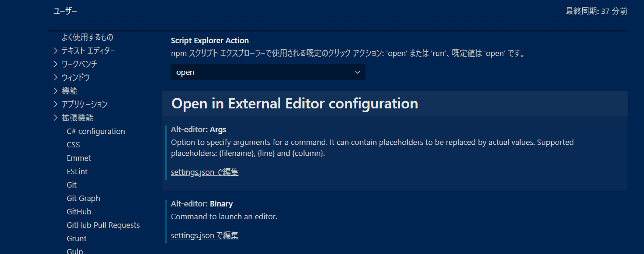This screenshot has height=254, width=644.
Task: Edit Alt-editor Args in settings.json
Action: (204, 172)
